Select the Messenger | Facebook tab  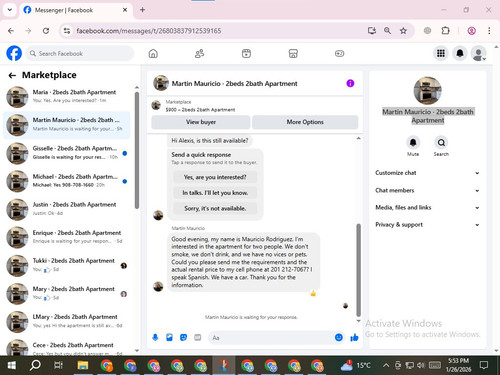(75, 10)
